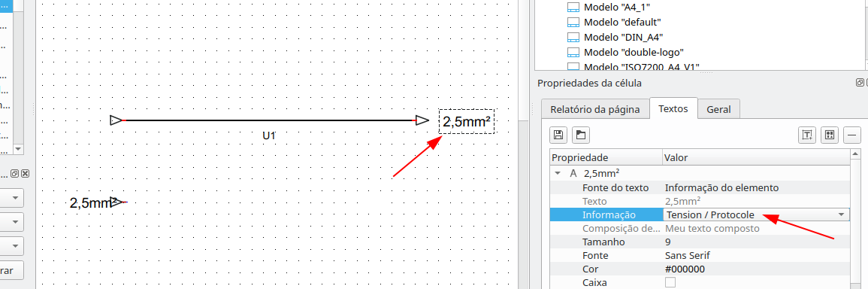Click the left list scroll-down arrow
This screenshot has width=868, height=289.
tap(18, 149)
